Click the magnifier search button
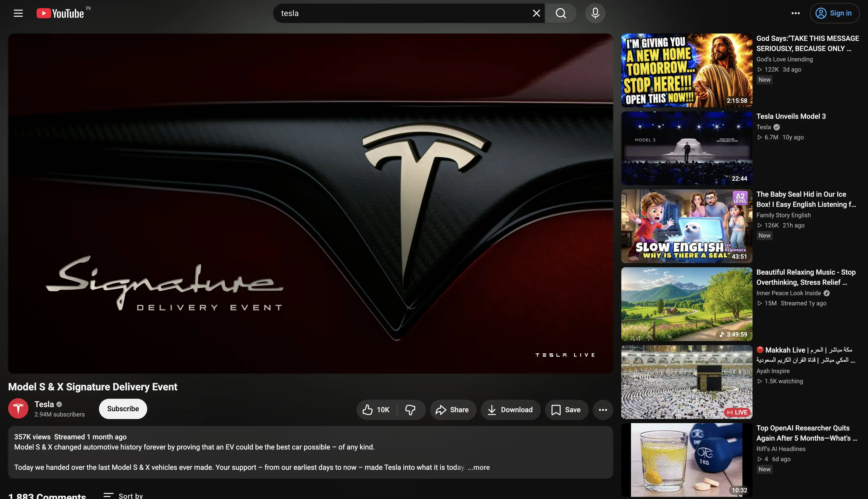This screenshot has width=868, height=499. (x=561, y=13)
